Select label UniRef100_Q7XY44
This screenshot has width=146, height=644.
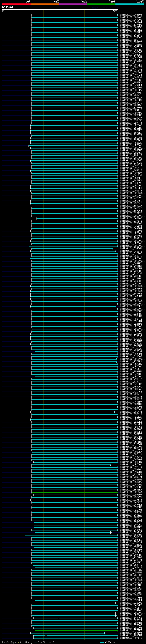pyautogui.click(x=131, y=449)
